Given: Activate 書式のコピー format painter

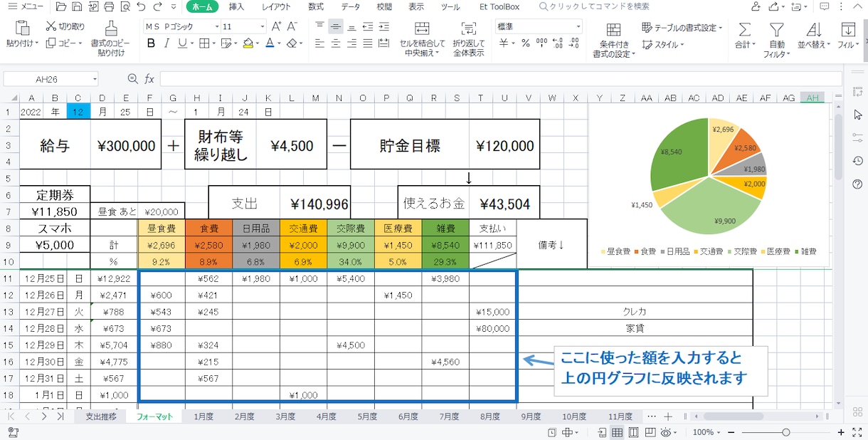Looking at the screenshot, I should click(111, 38).
